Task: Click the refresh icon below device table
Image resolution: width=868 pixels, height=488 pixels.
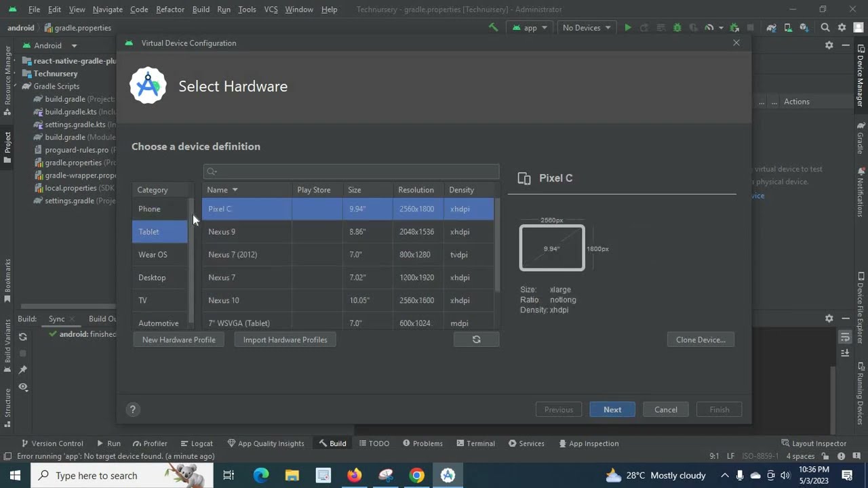Action: (x=476, y=340)
